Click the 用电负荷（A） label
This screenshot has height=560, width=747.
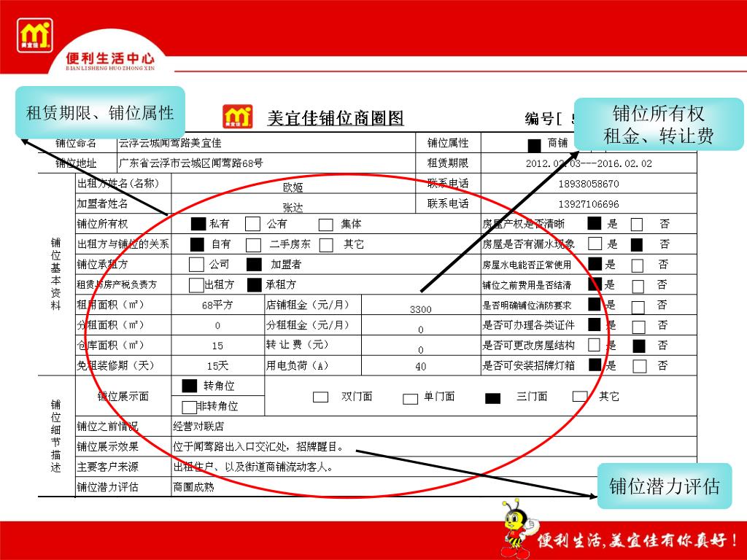point(298,366)
